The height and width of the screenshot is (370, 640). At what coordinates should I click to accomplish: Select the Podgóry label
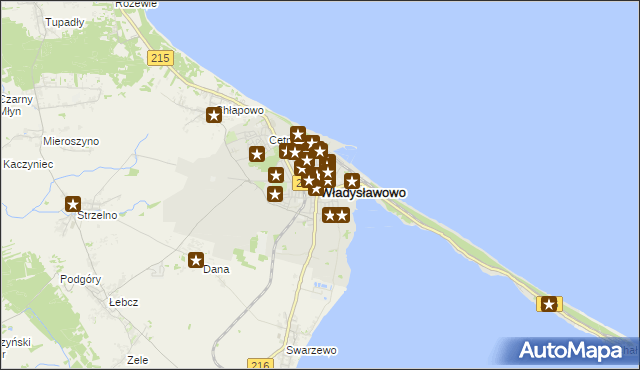coord(80,279)
